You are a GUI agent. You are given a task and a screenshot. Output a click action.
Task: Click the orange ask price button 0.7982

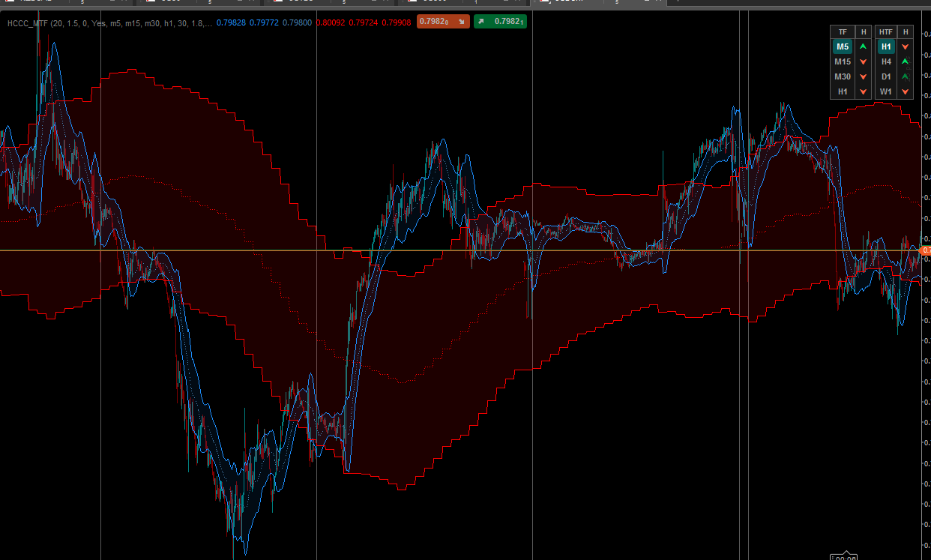(x=444, y=22)
